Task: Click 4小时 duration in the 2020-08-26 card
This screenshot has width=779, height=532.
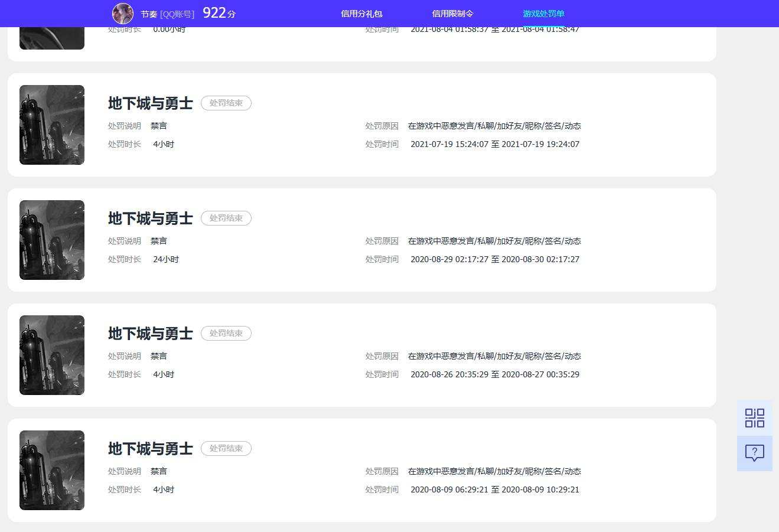Action: [164, 374]
